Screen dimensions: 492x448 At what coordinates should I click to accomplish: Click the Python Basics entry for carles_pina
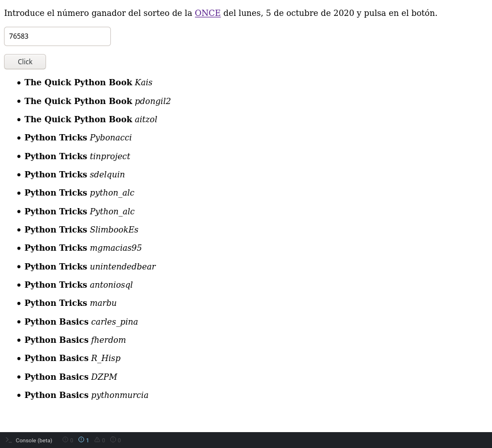[81, 322]
